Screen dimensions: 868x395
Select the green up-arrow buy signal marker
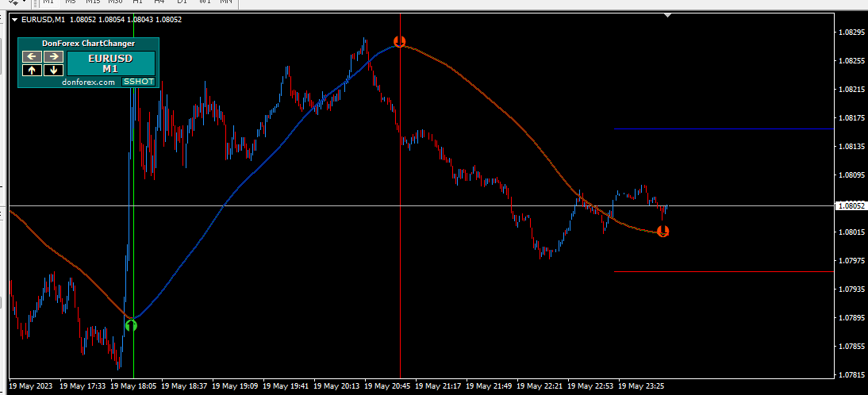pos(131,326)
